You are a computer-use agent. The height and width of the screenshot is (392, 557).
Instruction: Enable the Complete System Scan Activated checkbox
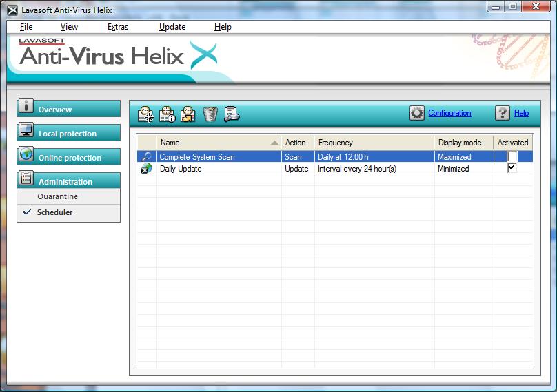click(x=512, y=157)
